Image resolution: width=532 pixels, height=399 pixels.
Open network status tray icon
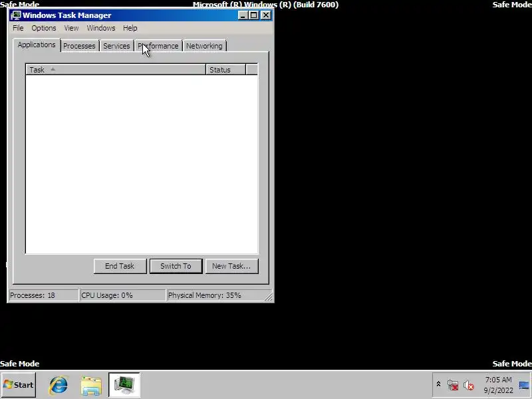point(453,385)
